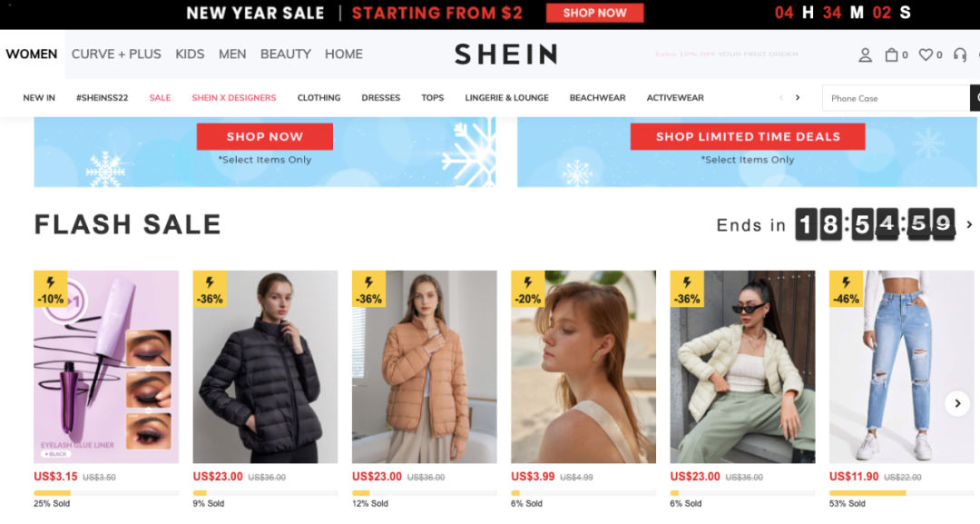This screenshot has height=524, width=980.
Task: Click the SHEIN X DESIGNERS link
Action: pyautogui.click(x=234, y=97)
